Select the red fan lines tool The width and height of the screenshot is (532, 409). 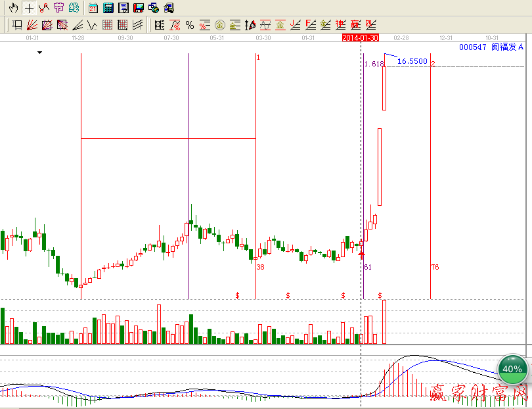32,26
